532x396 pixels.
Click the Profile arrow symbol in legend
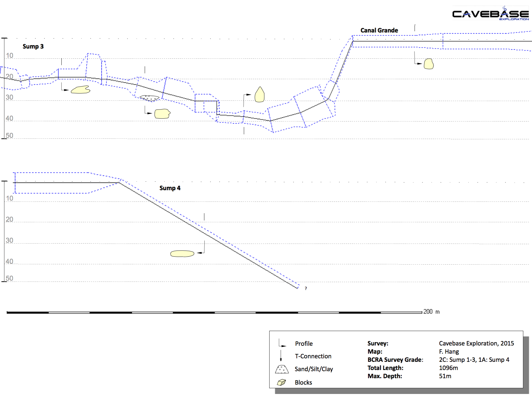click(282, 343)
